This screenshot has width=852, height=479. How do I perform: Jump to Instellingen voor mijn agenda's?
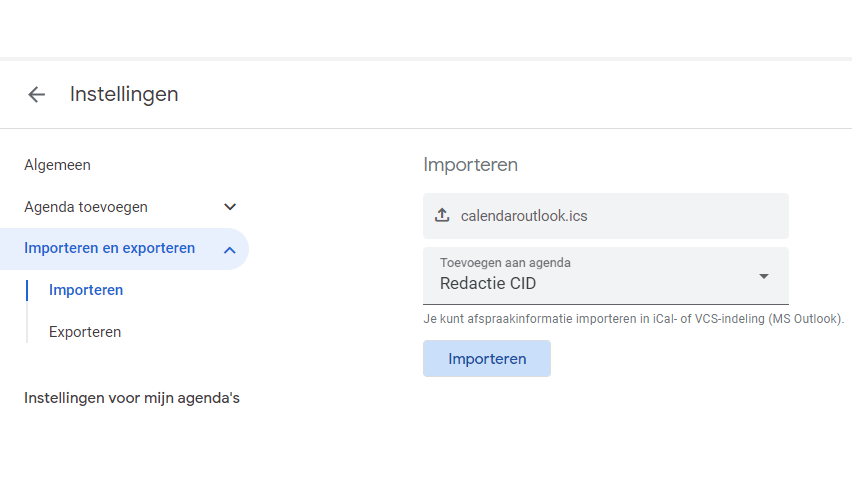pyautogui.click(x=132, y=398)
